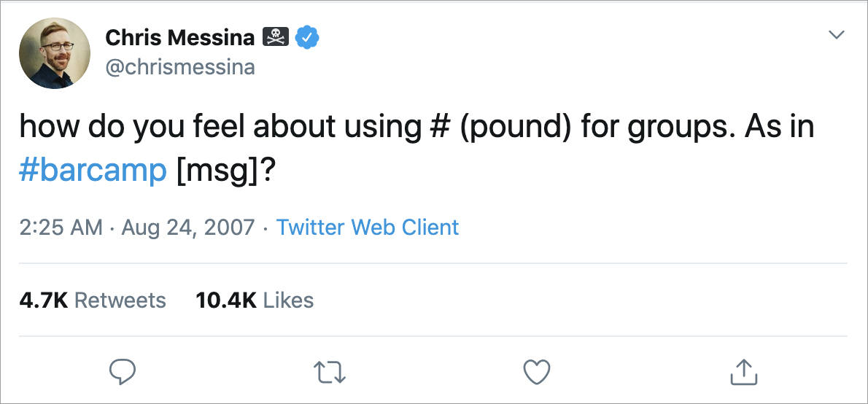Like the tweet with the heart icon
Screen dimensions: 868x404
(537, 372)
